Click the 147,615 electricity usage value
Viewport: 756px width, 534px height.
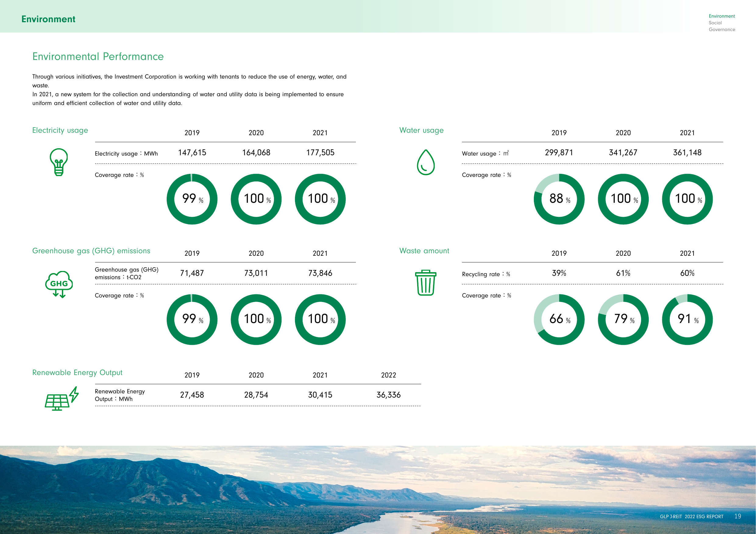click(192, 153)
